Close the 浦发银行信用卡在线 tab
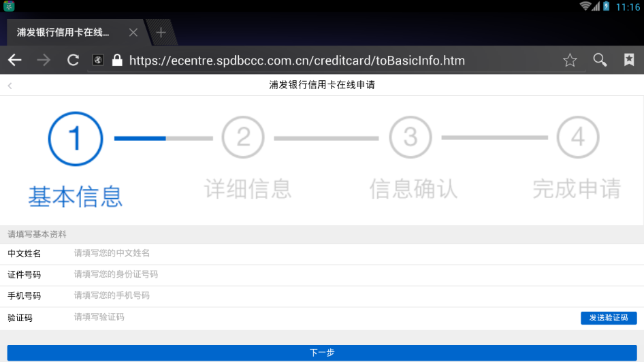644x362 pixels. (133, 33)
